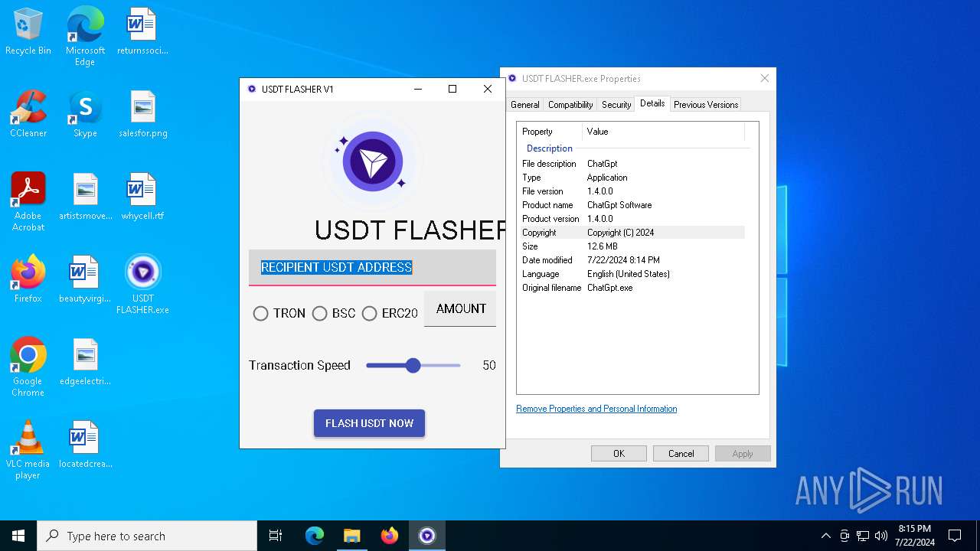Click the greyed Apply button
The image size is (980, 551).
(x=743, y=454)
